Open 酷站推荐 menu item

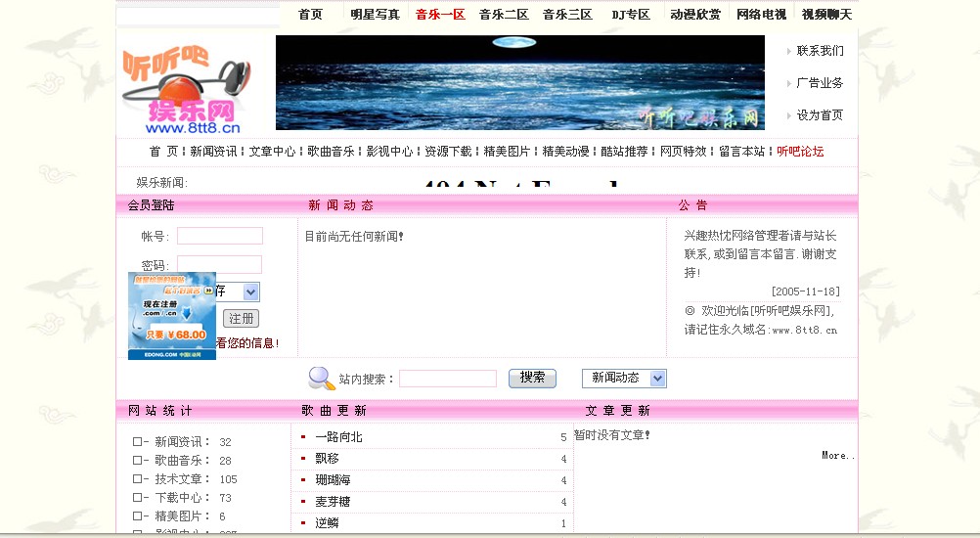pyautogui.click(x=624, y=152)
